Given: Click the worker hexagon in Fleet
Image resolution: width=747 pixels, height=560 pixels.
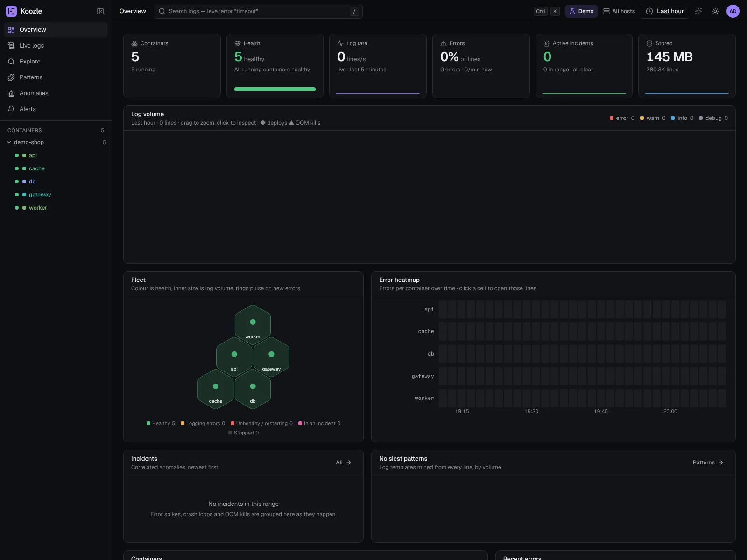Looking at the screenshot, I should 253,325.
